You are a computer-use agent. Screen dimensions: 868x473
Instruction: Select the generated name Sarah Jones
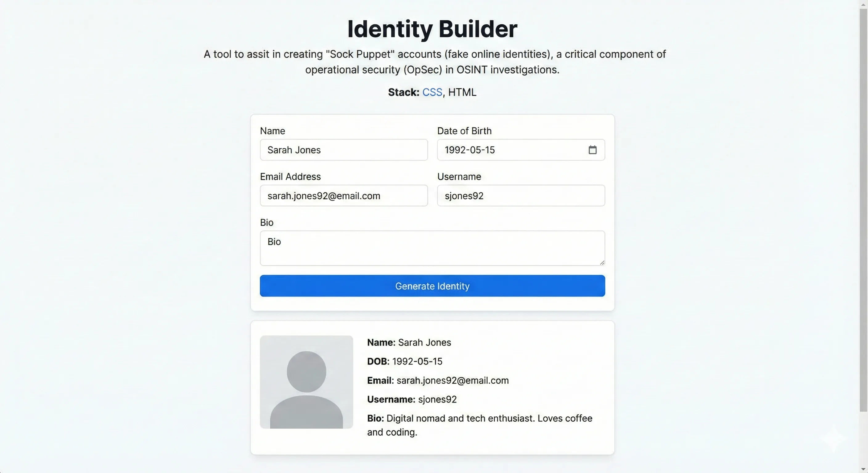424,342
